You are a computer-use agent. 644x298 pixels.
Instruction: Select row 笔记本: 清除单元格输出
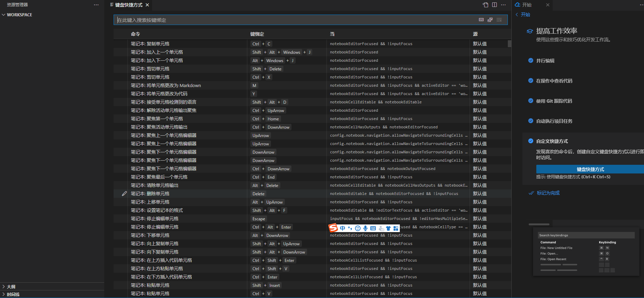(311, 185)
